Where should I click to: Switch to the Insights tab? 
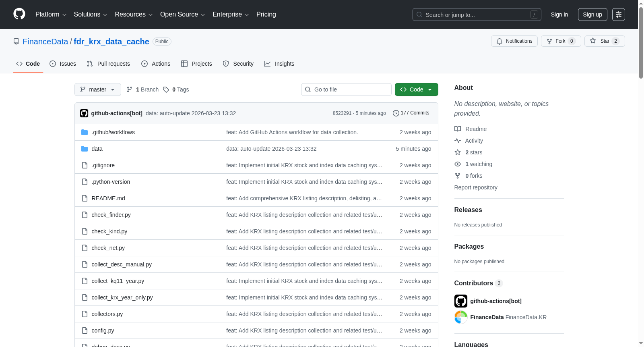(279, 64)
